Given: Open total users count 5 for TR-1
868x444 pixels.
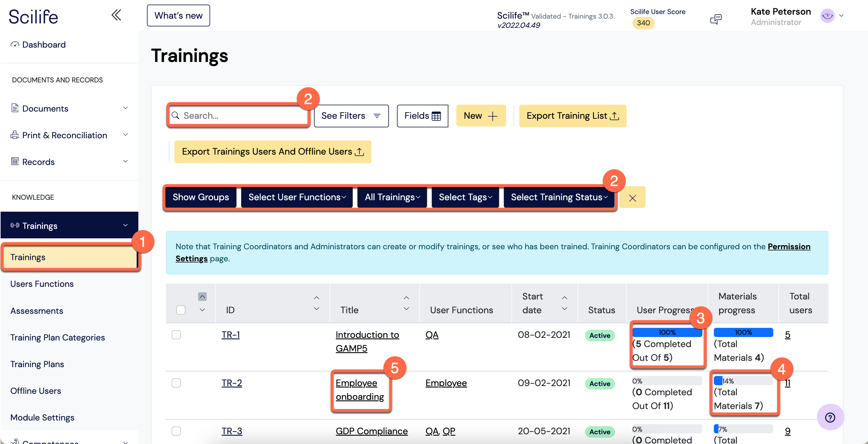Looking at the screenshot, I should (787, 335).
